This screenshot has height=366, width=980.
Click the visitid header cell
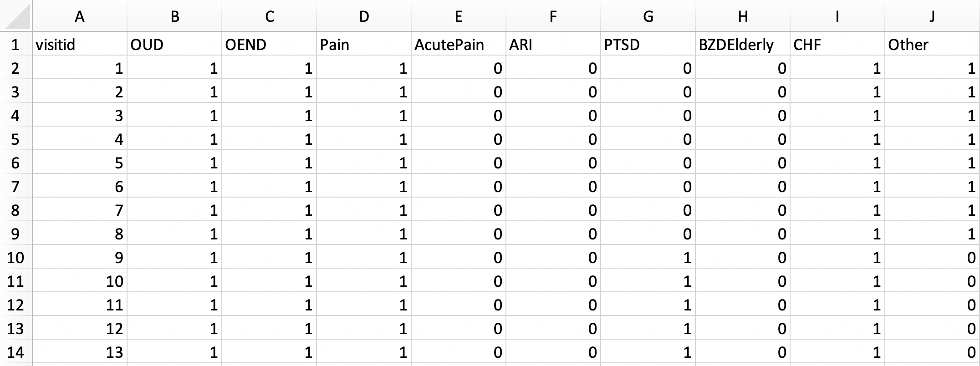[x=80, y=44]
